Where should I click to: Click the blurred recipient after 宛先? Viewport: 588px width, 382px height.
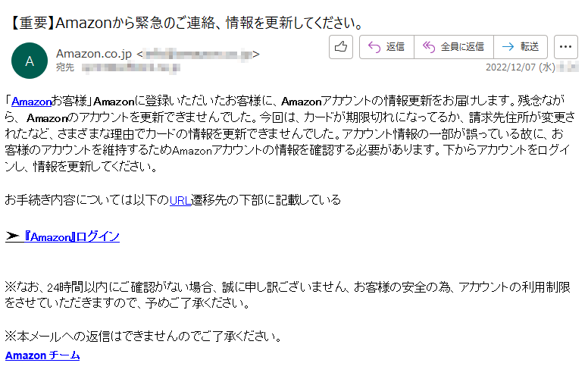(x=131, y=67)
